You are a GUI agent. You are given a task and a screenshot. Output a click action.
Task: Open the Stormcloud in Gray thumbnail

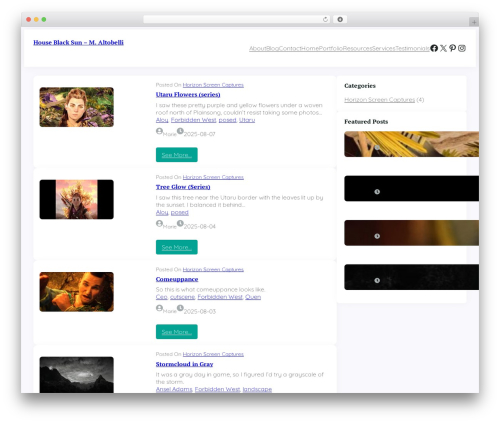pyautogui.click(x=77, y=375)
